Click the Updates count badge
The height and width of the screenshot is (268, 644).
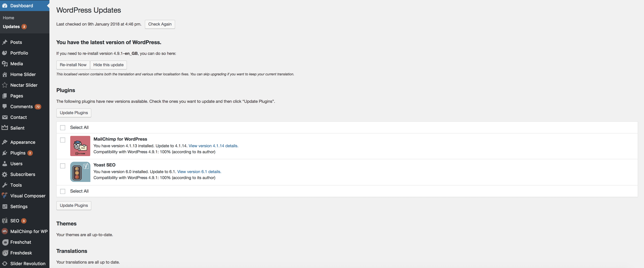24,26
